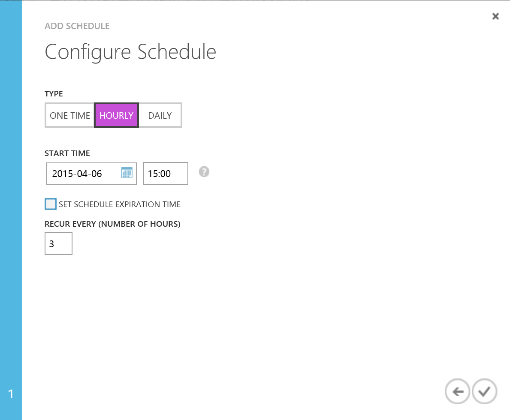Select the HOURLY schedule type
510x420 pixels.
116,115
